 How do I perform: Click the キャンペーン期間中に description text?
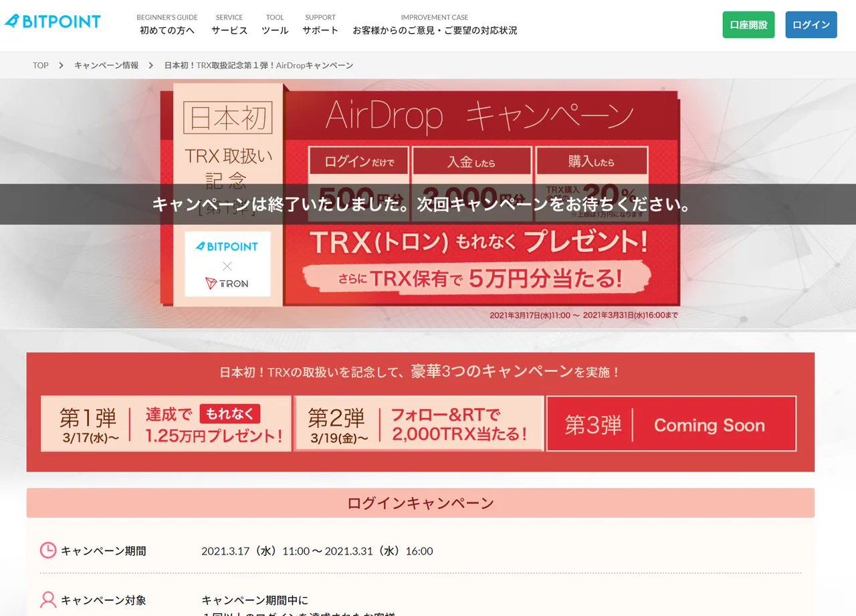[255, 600]
